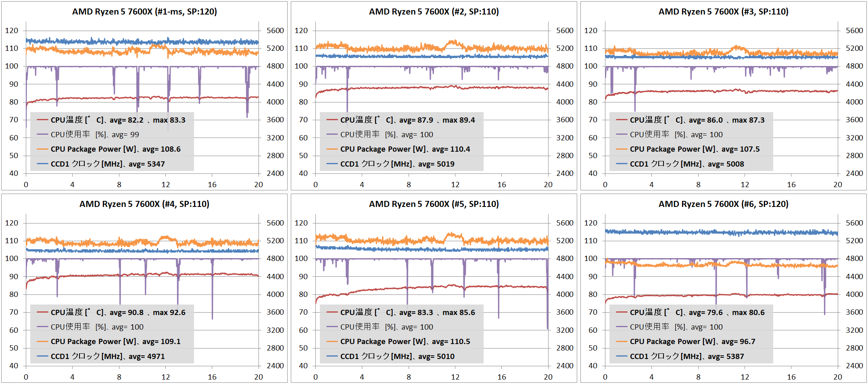The width and height of the screenshot is (868, 384).
Task: Select legend entry 'CPU Package Power [W], avg= 109.1'
Action: (109, 342)
